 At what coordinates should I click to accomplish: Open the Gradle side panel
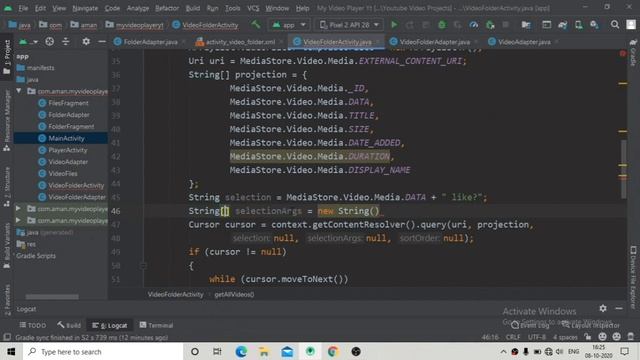tap(633, 53)
